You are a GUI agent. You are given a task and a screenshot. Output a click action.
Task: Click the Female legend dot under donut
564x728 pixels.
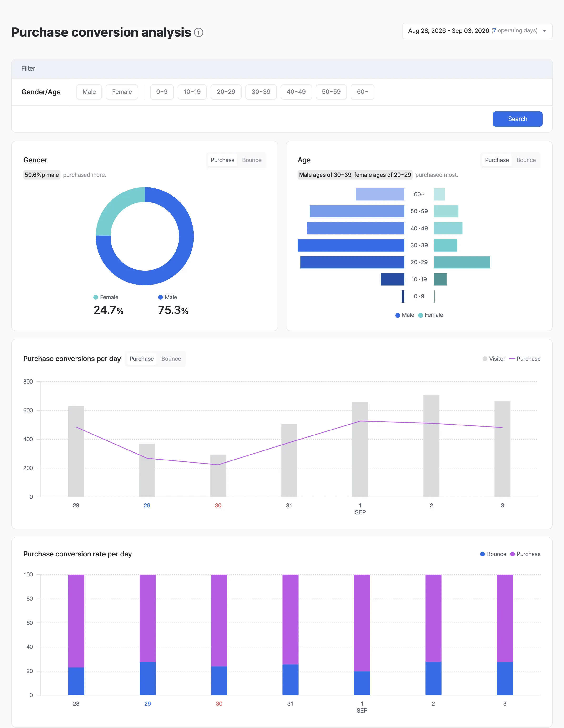point(96,297)
